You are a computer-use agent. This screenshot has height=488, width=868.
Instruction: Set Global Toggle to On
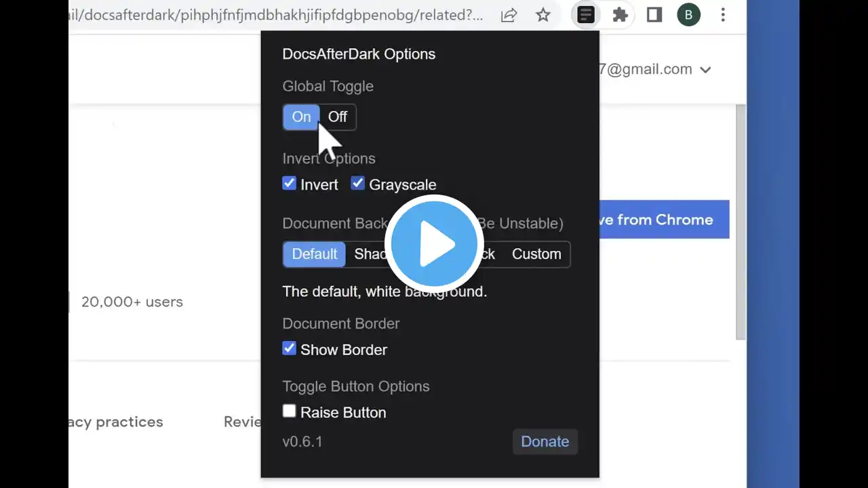point(301,117)
